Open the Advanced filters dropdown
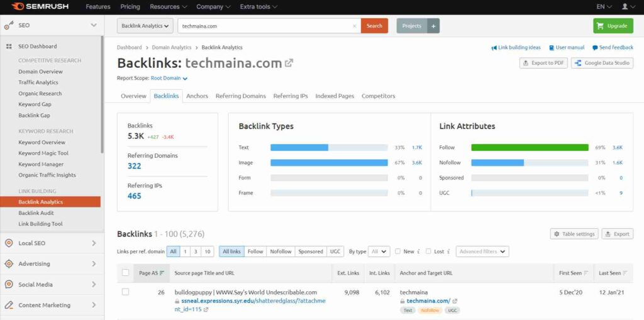644x320 pixels. 482,251
